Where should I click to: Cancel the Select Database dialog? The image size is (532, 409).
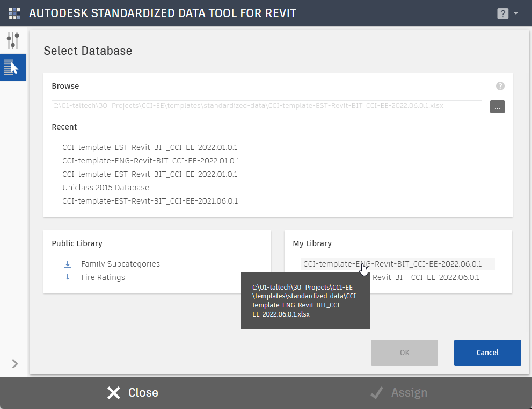(x=487, y=353)
